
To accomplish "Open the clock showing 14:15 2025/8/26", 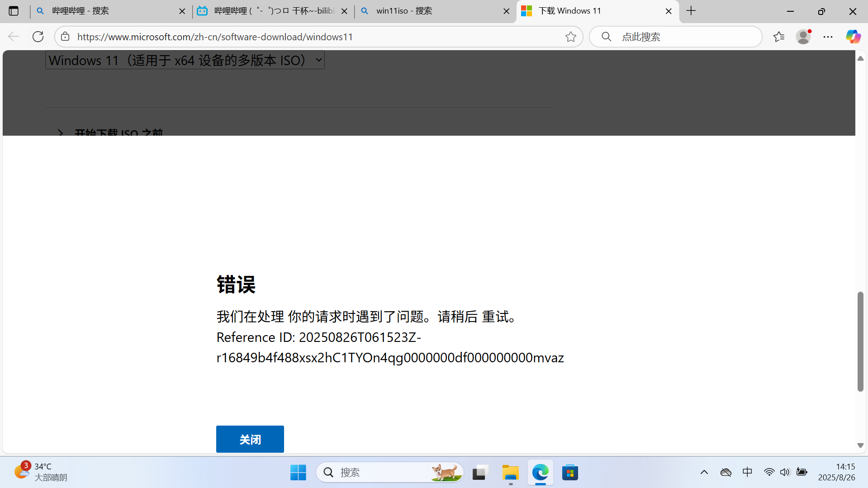I will (x=837, y=472).
